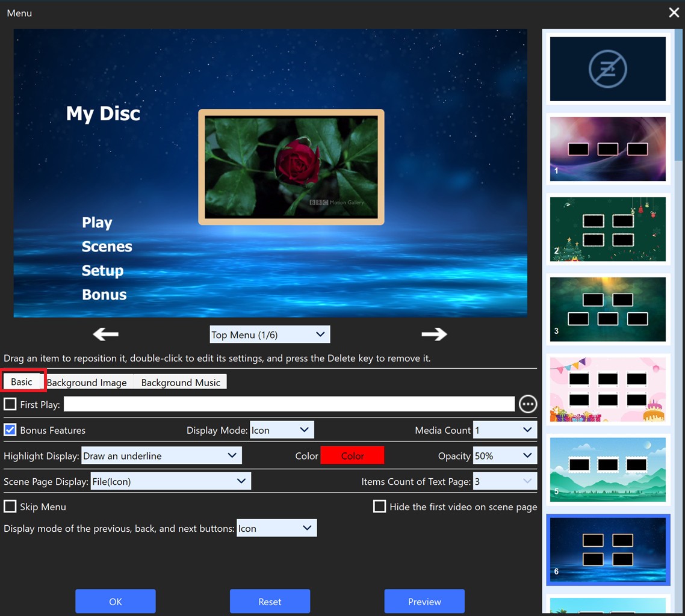Click the left arrow to view previous menu
This screenshot has height=616, width=685.
[105, 334]
